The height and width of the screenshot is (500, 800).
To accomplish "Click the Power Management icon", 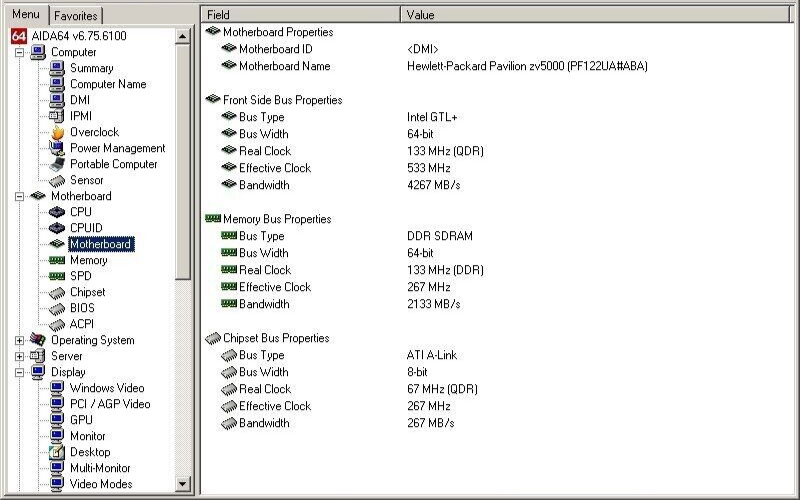I will pyautogui.click(x=57, y=148).
